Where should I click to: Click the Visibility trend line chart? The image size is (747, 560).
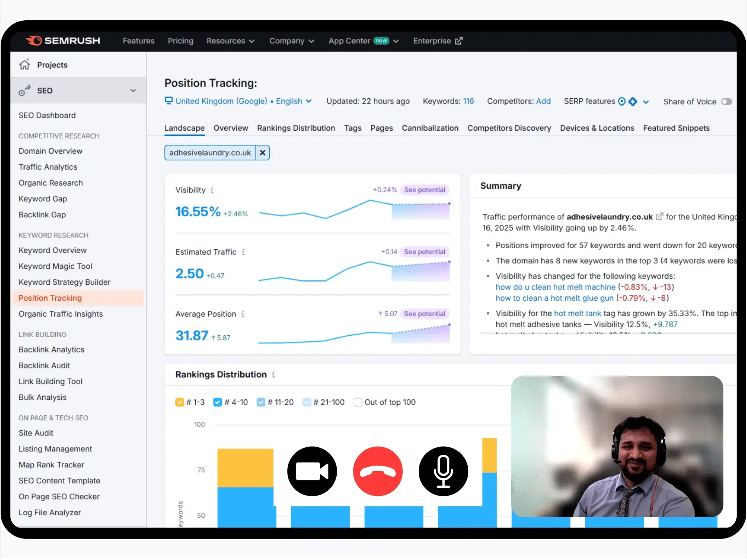[x=354, y=210]
